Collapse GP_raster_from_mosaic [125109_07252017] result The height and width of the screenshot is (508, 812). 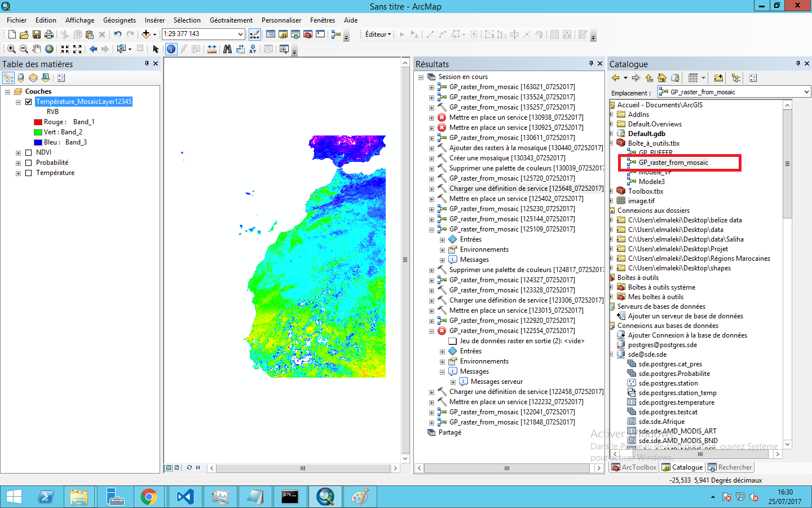pyautogui.click(x=431, y=230)
